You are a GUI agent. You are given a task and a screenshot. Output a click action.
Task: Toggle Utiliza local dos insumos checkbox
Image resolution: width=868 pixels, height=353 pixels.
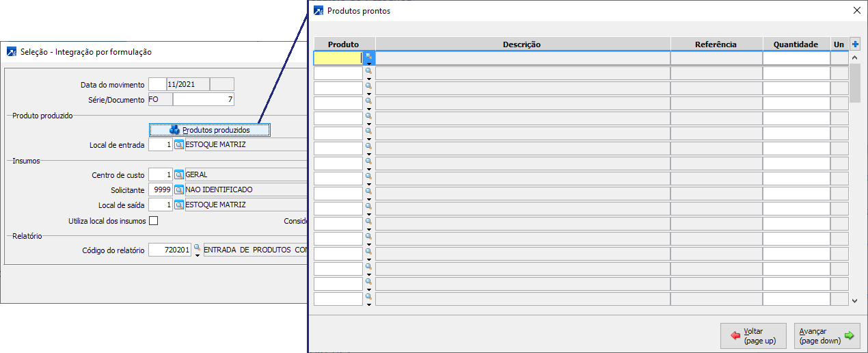[153, 221]
